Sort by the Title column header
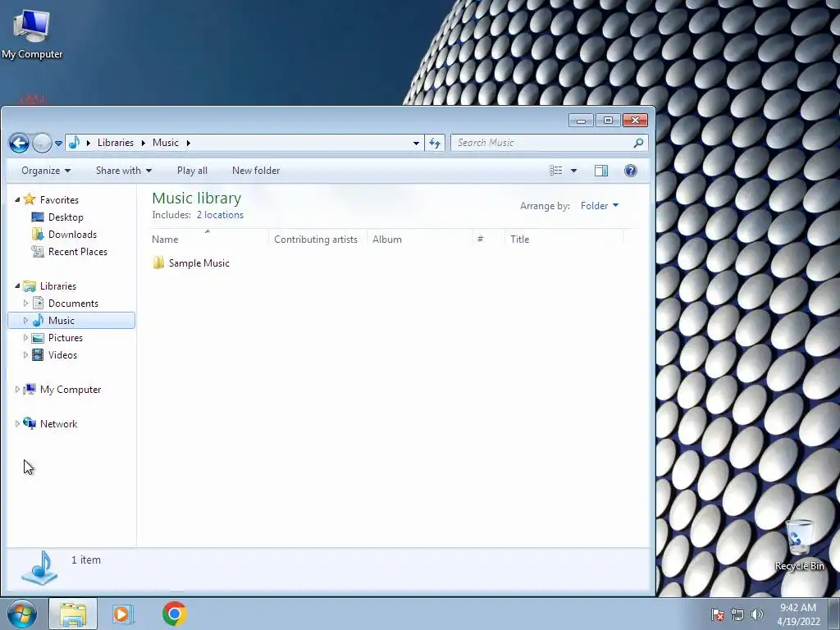The width and height of the screenshot is (840, 630). click(x=564, y=240)
